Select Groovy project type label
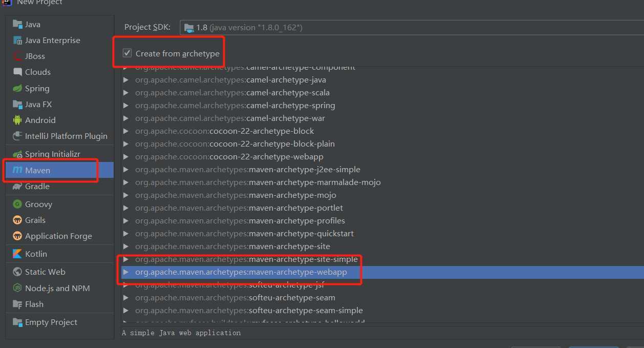644x348 pixels. (x=38, y=204)
